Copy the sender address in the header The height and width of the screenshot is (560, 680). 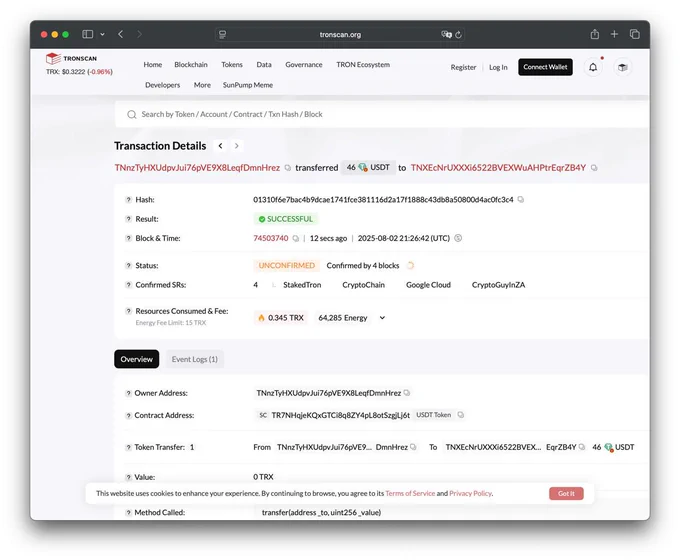coord(288,168)
